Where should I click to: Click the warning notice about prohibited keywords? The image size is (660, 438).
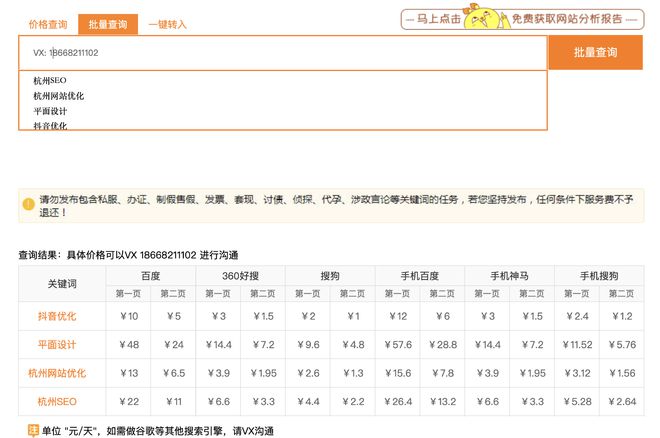tap(331, 206)
